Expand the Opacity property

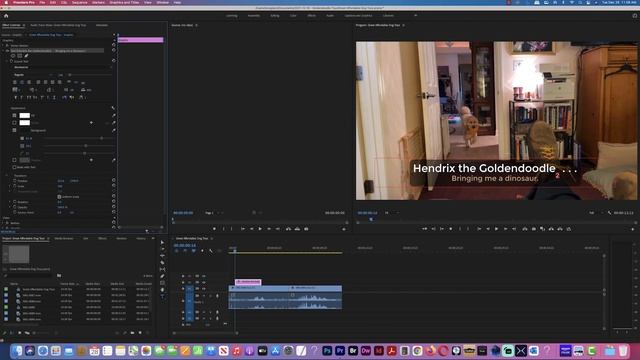(10, 207)
